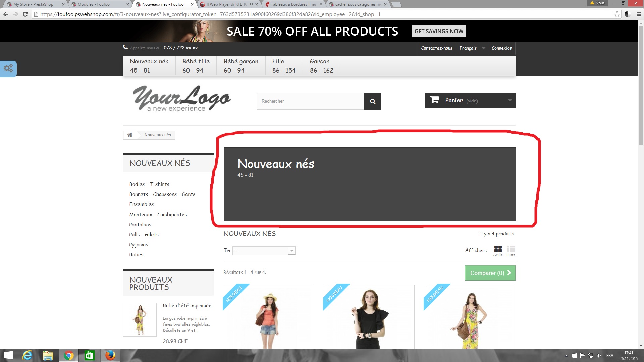644x362 pixels.
Task: Click the NOUVEAUX PRODUITS block title
Action: pos(151,283)
